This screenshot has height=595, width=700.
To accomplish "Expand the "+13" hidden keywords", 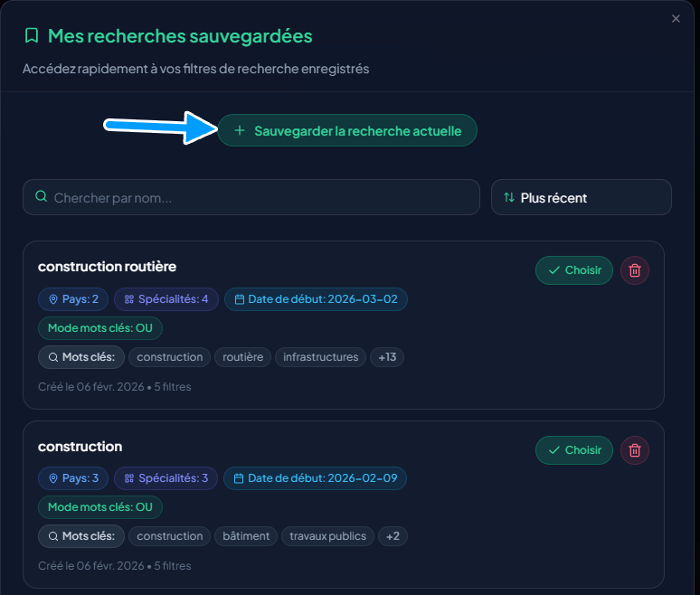I will pyautogui.click(x=387, y=357).
